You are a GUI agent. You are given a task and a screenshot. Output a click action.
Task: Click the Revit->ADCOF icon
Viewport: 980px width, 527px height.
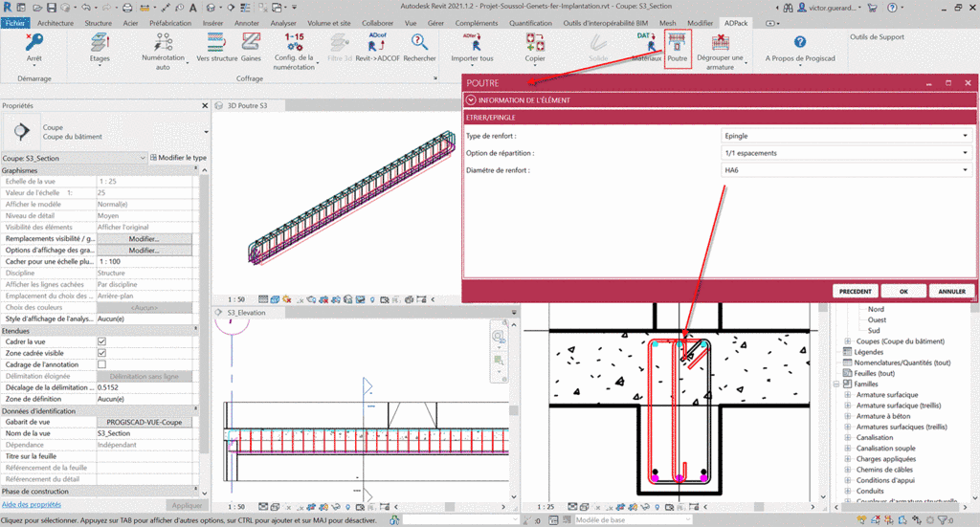click(377, 42)
